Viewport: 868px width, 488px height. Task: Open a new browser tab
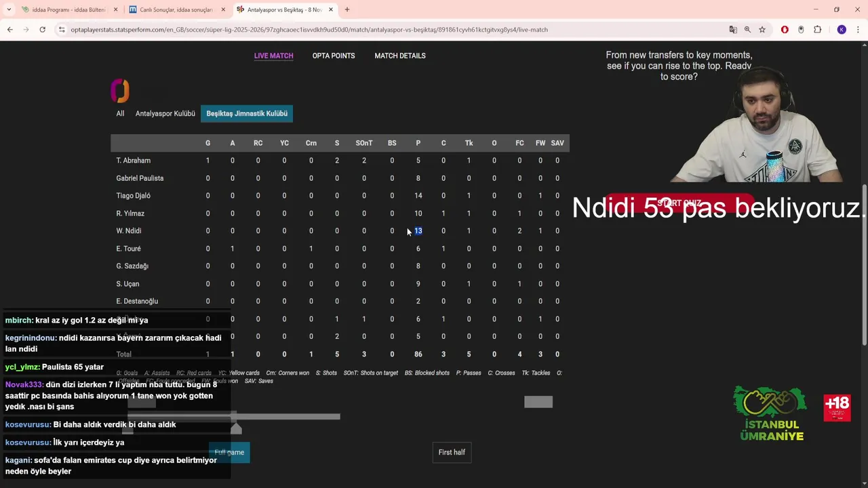pos(347,9)
